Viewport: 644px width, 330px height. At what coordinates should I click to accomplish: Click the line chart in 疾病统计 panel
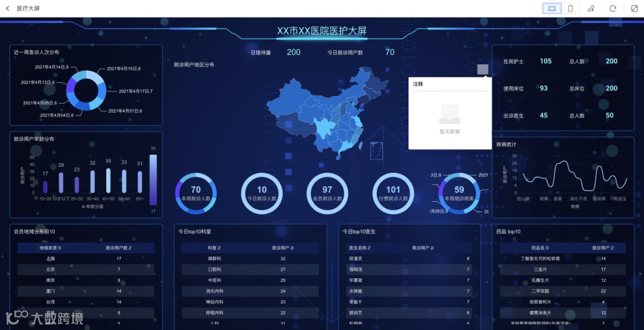tap(575, 176)
